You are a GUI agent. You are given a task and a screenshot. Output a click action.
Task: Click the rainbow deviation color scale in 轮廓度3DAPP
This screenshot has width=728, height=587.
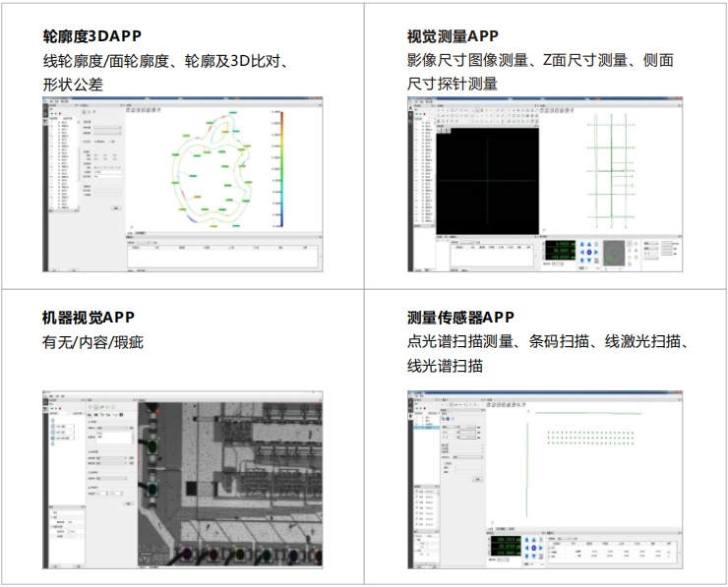click(x=281, y=169)
